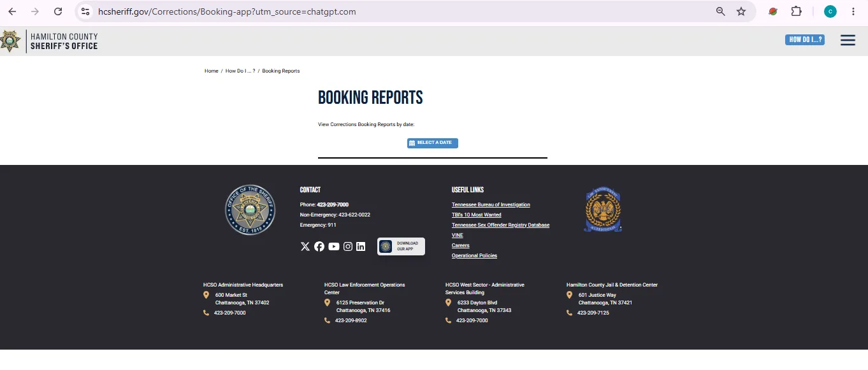Click the Select a Date button
Image resolution: width=868 pixels, height=370 pixels.
pos(433,143)
